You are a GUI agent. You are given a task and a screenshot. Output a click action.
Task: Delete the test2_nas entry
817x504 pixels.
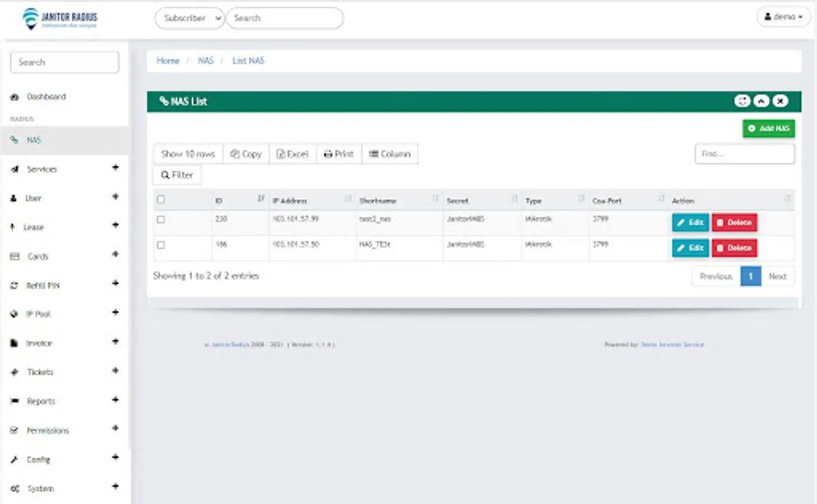pyautogui.click(x=734, y=222)
